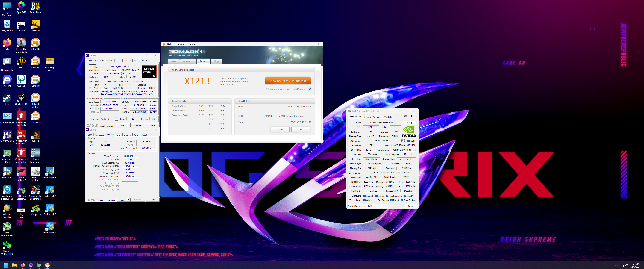This screenshot has width=644, height=269.
Task: Toggle the DirectCompute checkbox
Action: point(387,196)
